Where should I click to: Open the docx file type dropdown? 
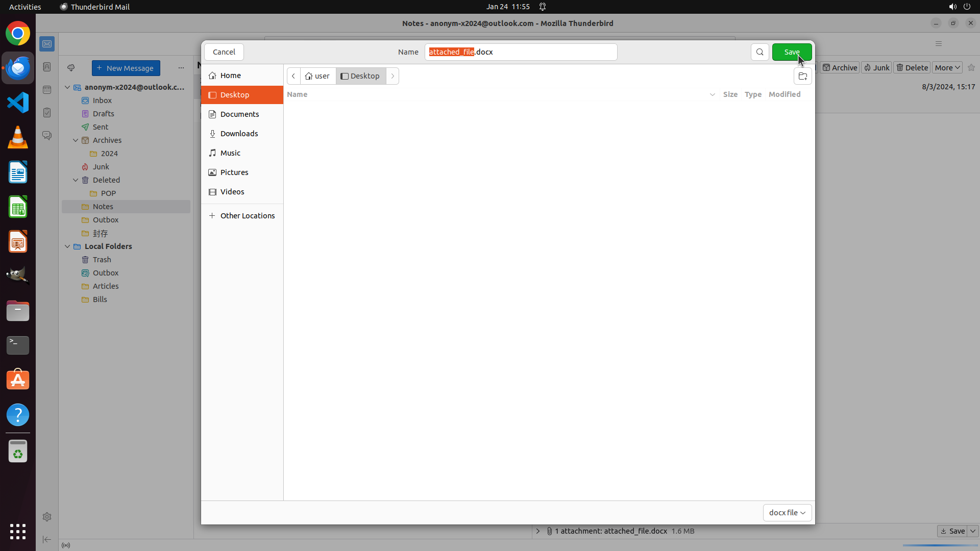787,512
